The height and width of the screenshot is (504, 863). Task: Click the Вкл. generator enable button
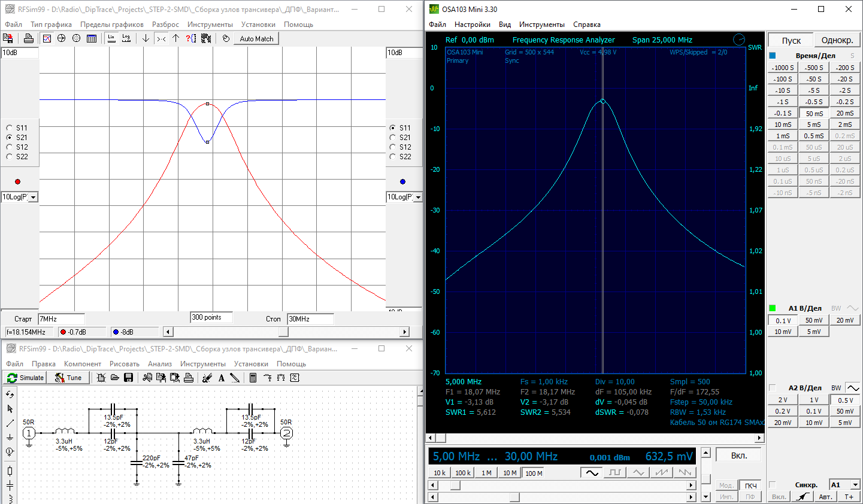click(738, 456)
